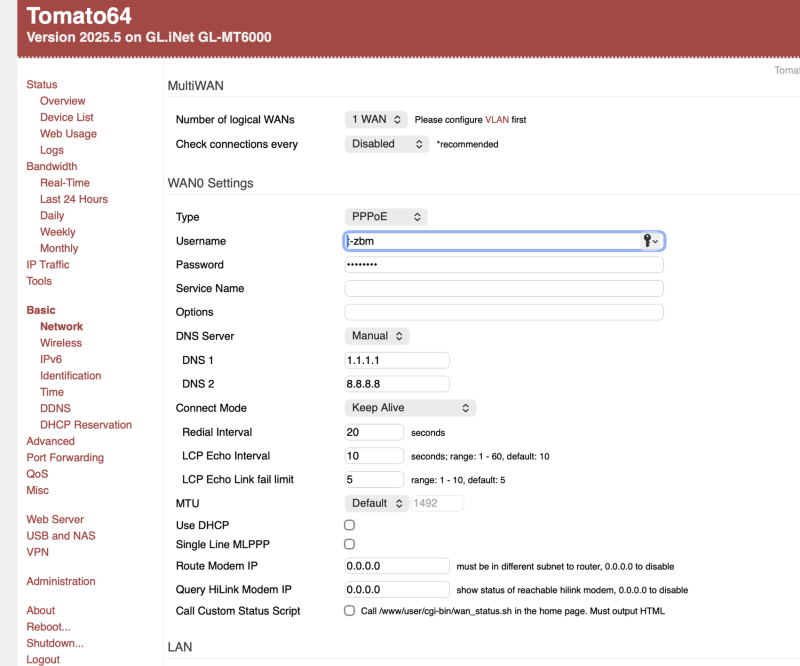Open Advanced section

tap(51, 441)
